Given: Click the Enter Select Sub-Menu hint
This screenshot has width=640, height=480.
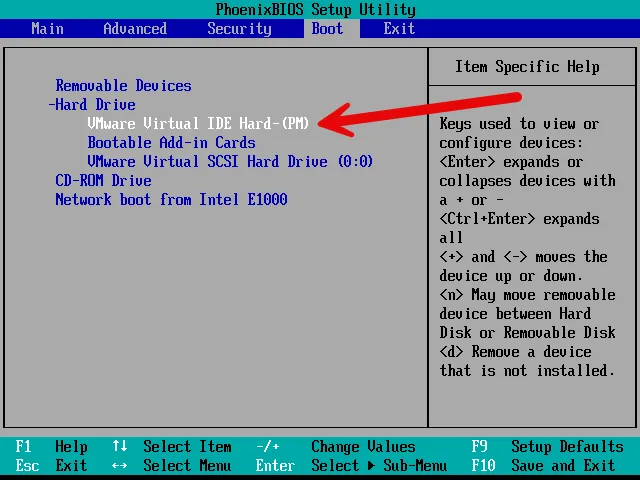Looking at the screenshot, I should tap(351, 465).
